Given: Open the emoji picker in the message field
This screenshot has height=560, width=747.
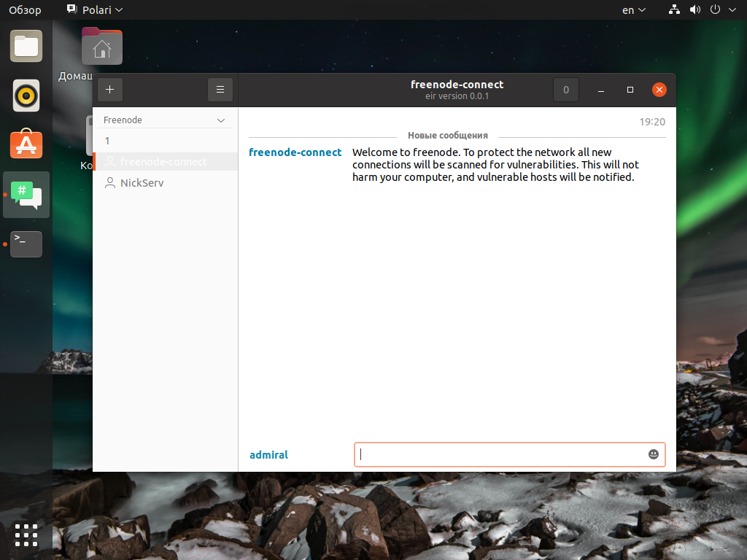Looking at the screenshot, I should [654, 454].
